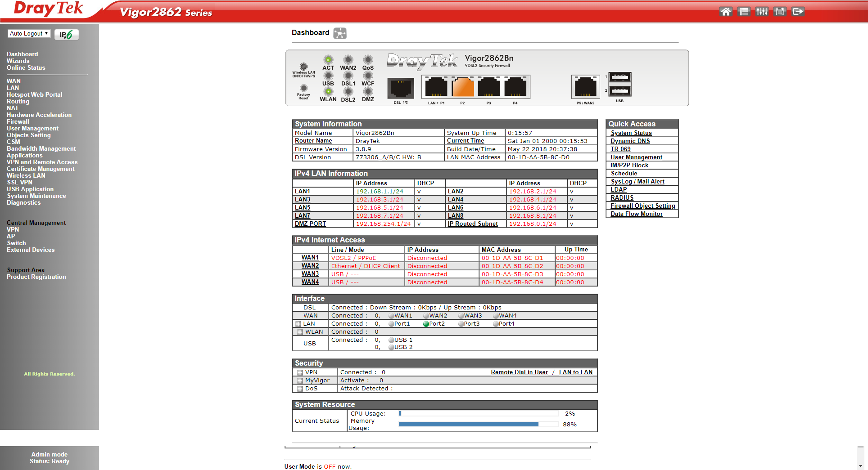Open the Data Flow Monitor link
The image size is (868, 470).
point(637,214)
